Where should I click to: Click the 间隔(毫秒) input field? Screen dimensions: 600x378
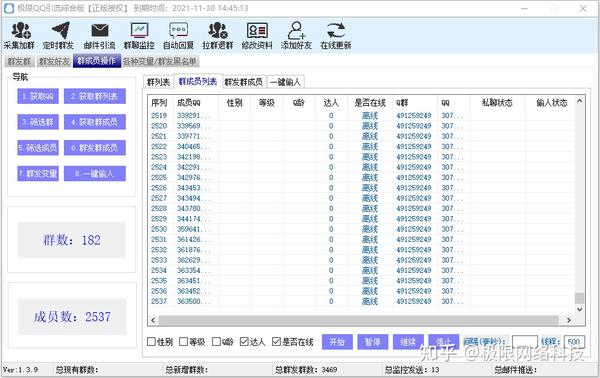coord(525,342)
